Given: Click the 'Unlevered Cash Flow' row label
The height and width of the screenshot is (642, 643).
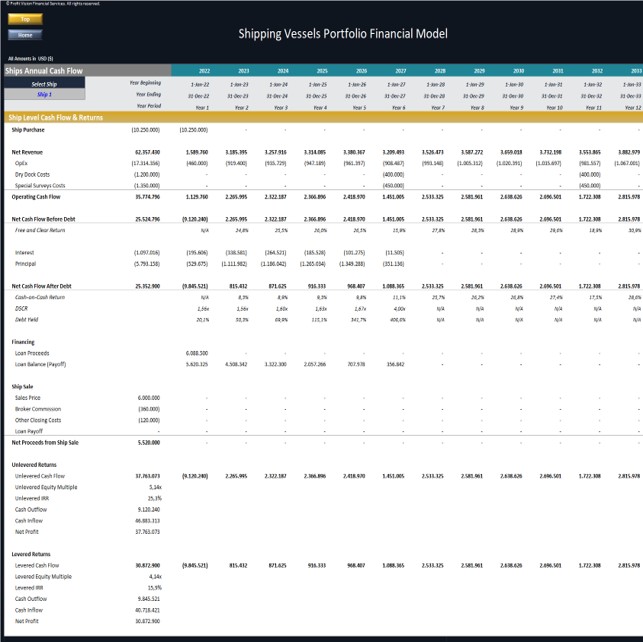Looking at the screenshot, I should tap(40, 476).
